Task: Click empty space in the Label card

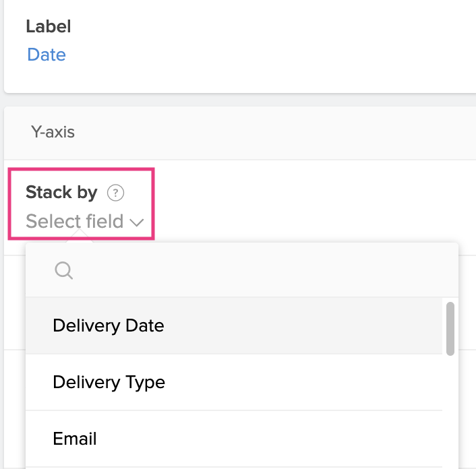Action: point(270,47)
